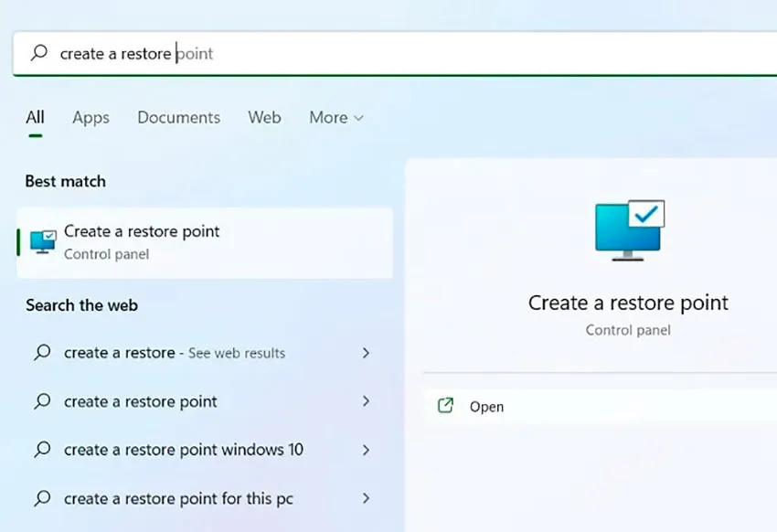Click the search icon next to "create a restore - See web results"

click(42, 353)
